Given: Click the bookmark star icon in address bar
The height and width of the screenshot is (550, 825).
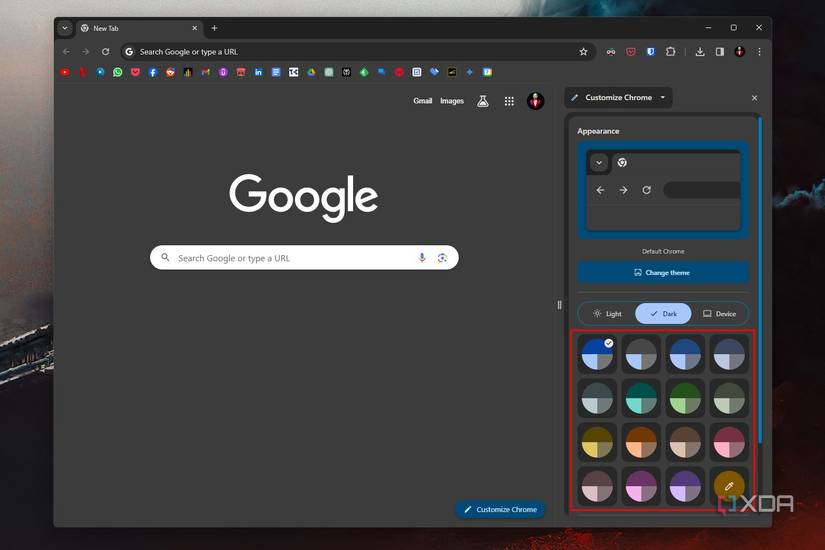Looking at the screenshot, I should click(583, 52).
